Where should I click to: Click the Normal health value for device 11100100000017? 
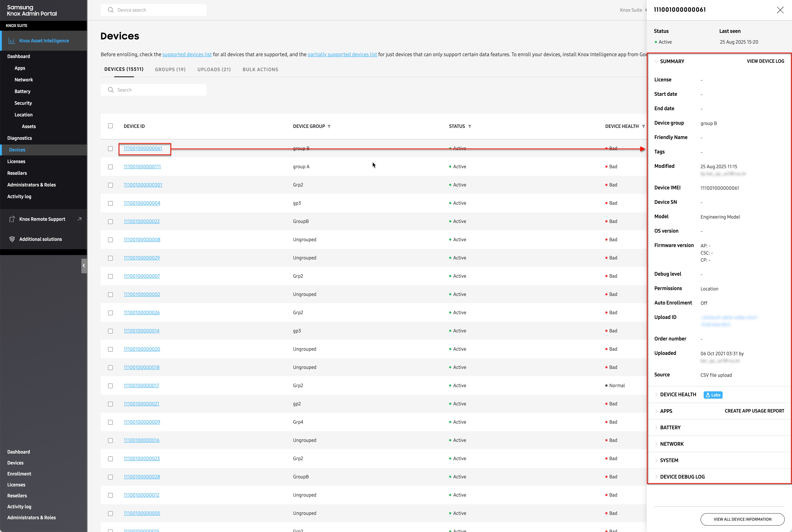click(617, 386)
